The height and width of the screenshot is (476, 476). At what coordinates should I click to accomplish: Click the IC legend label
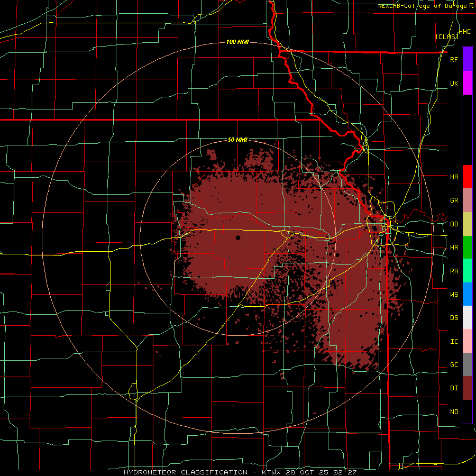[454, 342]
